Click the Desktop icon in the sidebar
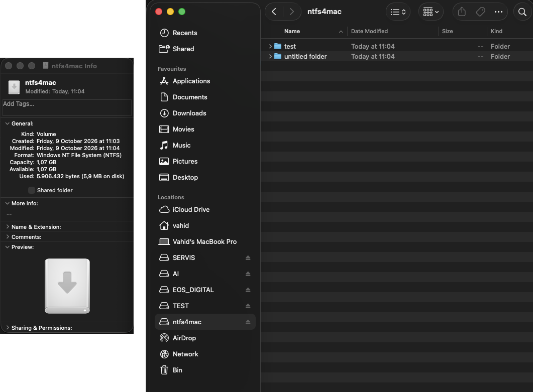 coord(164,177)
